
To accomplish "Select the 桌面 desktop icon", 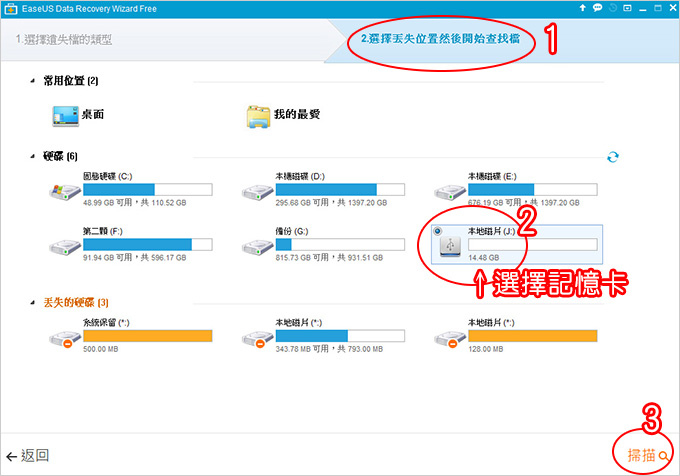I will (65, 116).
